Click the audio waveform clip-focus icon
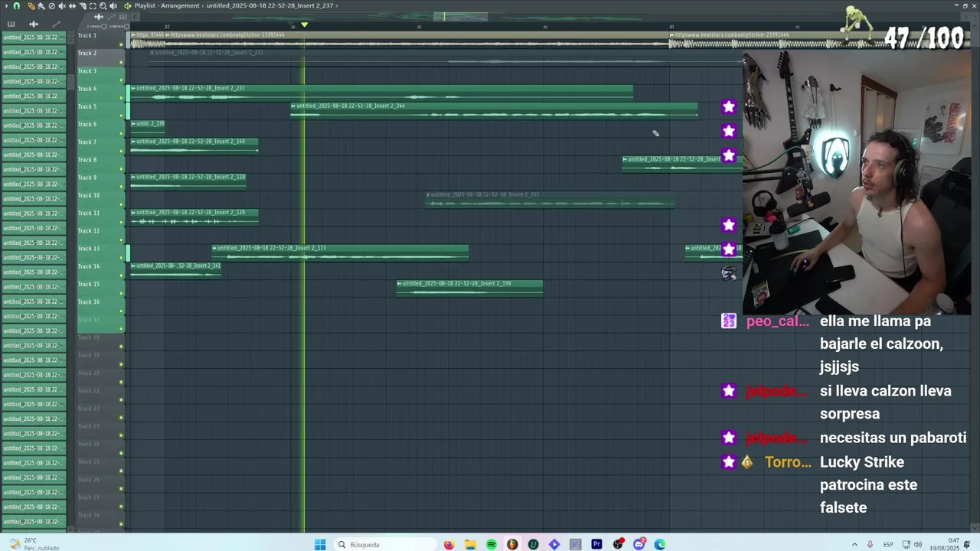Viewport: 980px width, 551px height. 99,17
